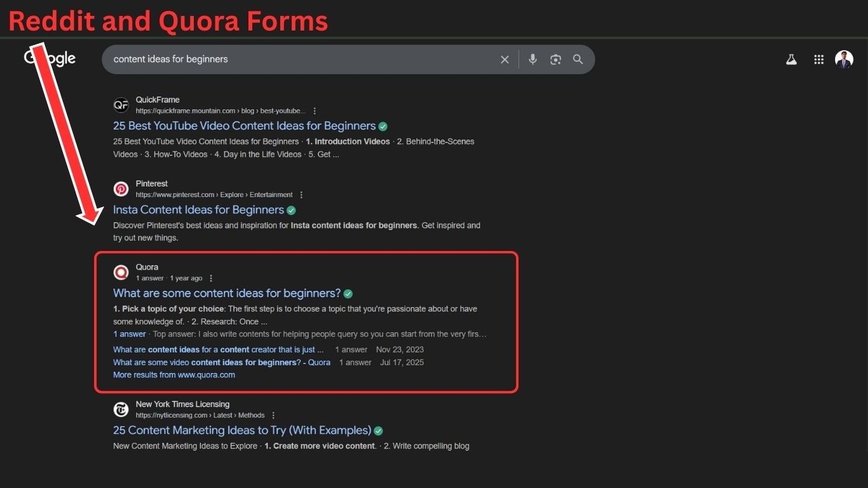Open the Google apps grid icon
The image size is (868, 488).
[x=818, y=59]
